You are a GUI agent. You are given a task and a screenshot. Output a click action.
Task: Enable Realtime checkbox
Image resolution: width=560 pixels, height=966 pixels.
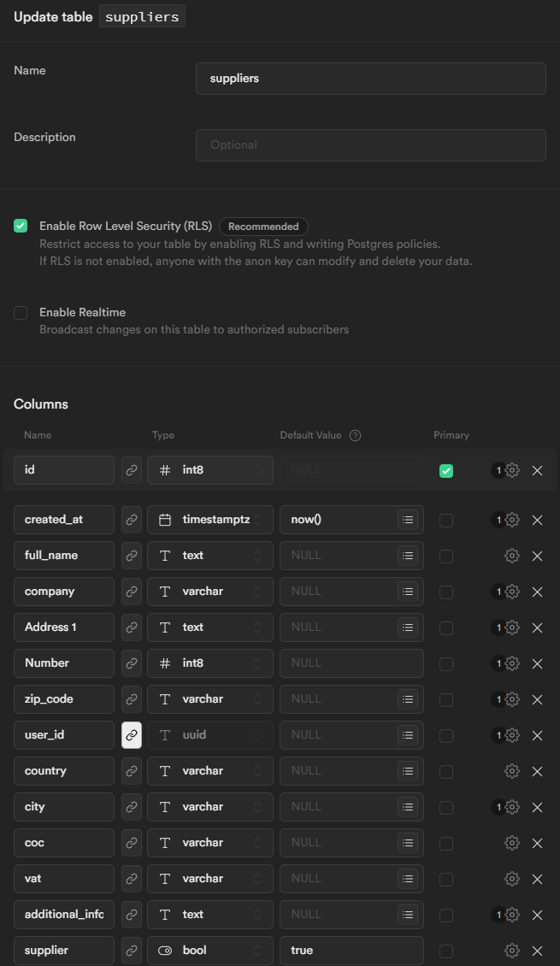coord(21,313)
